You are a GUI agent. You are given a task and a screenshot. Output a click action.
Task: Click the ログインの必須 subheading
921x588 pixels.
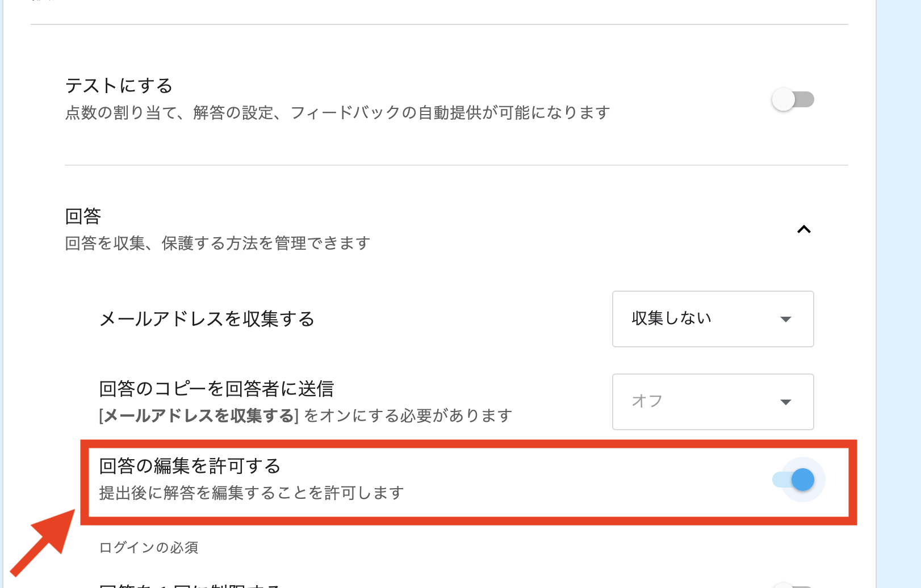pos(149,548)
